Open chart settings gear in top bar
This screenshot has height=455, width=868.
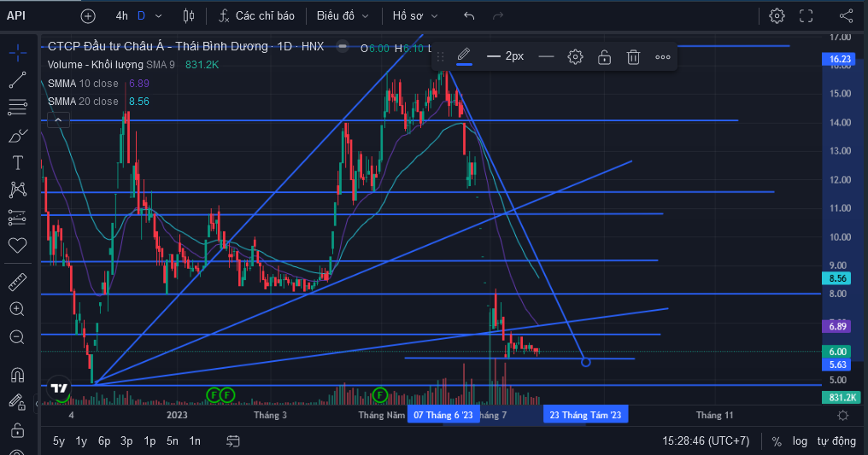pos(777,15)
